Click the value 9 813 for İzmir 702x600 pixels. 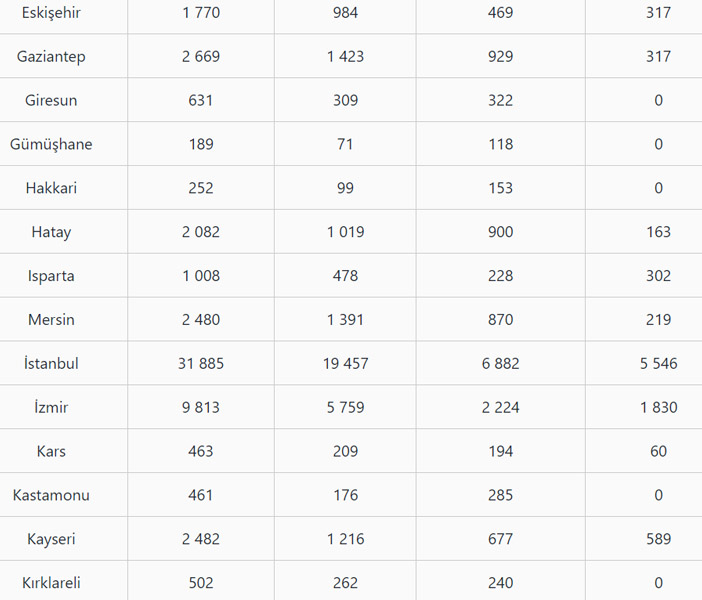click(201, 408)
